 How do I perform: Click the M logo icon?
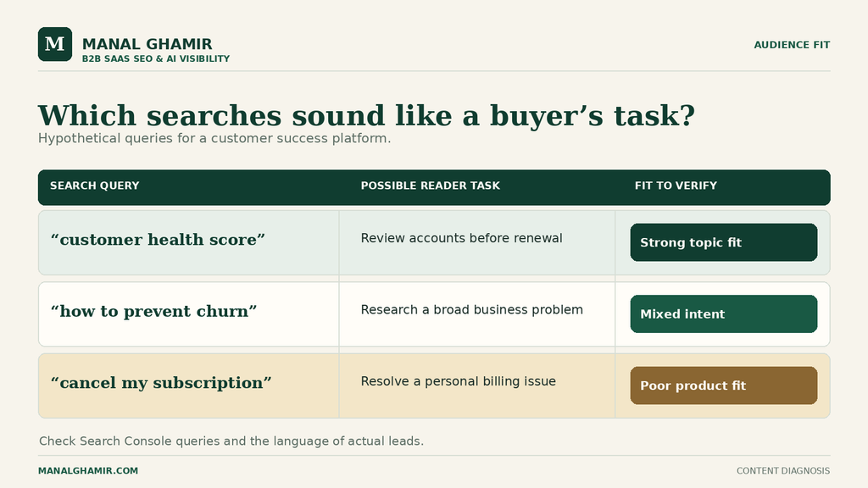coord(55,44)
